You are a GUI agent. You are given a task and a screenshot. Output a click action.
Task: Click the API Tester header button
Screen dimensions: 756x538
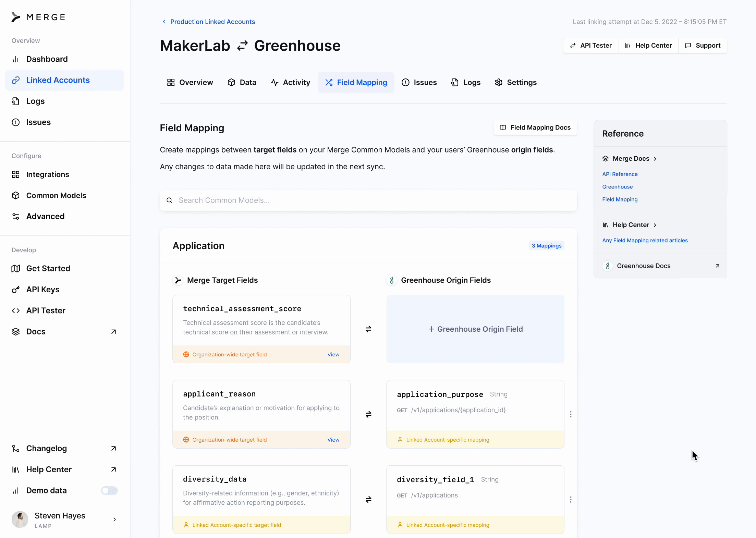(x=591, y=46)
